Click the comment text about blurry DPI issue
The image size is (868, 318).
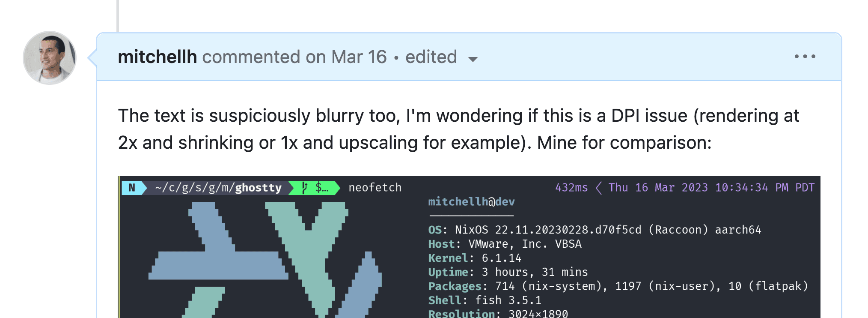458,129
